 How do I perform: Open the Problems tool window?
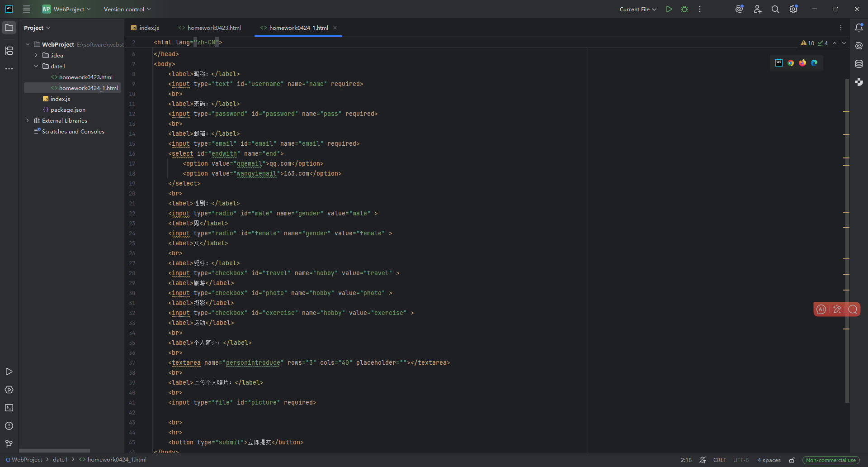[x=9, y=426]
